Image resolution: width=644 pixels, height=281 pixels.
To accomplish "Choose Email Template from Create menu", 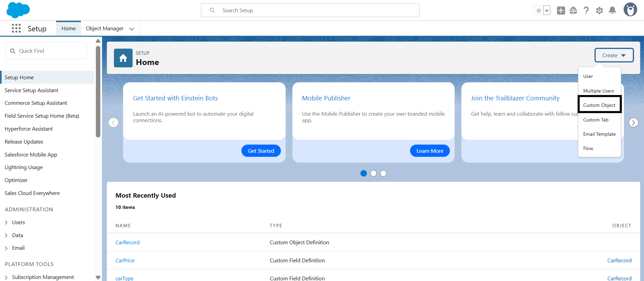I will [599, 134].
